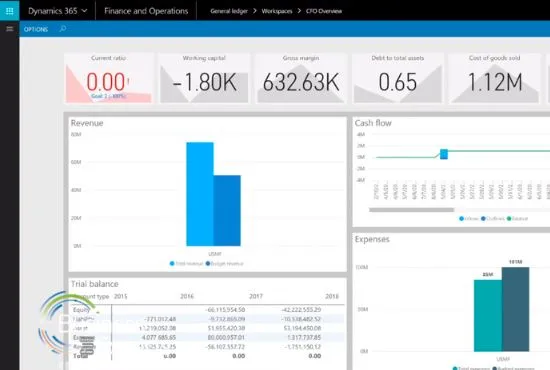Click Finance and Operations title
The image size is (550, 370).
[x=146, y=11]
